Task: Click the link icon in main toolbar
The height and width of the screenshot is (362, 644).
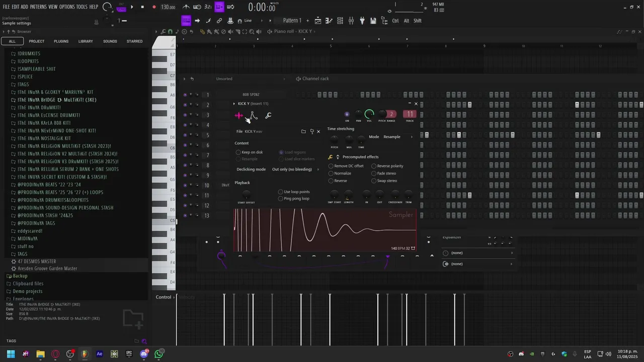Action: coord(219,21)
